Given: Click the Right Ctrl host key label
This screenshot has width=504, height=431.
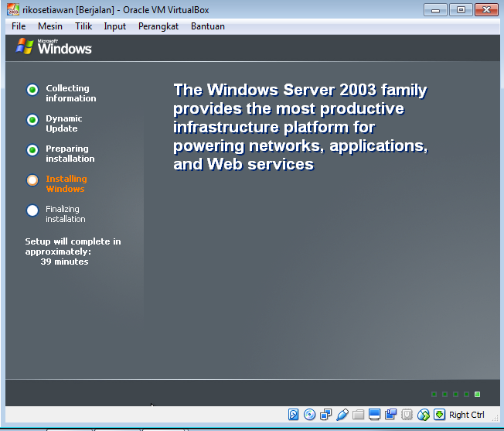Looking at the screenshot, I should coord(466,415).
